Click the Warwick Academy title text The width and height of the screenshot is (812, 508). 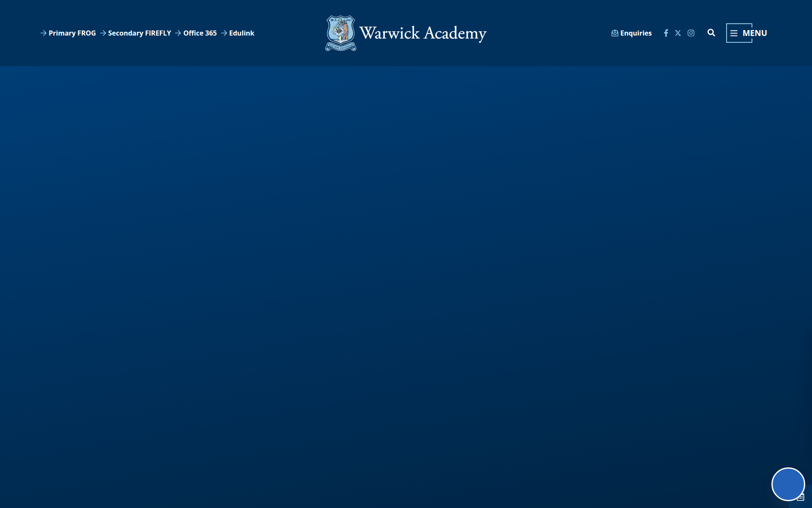click(x=423, y=33)
